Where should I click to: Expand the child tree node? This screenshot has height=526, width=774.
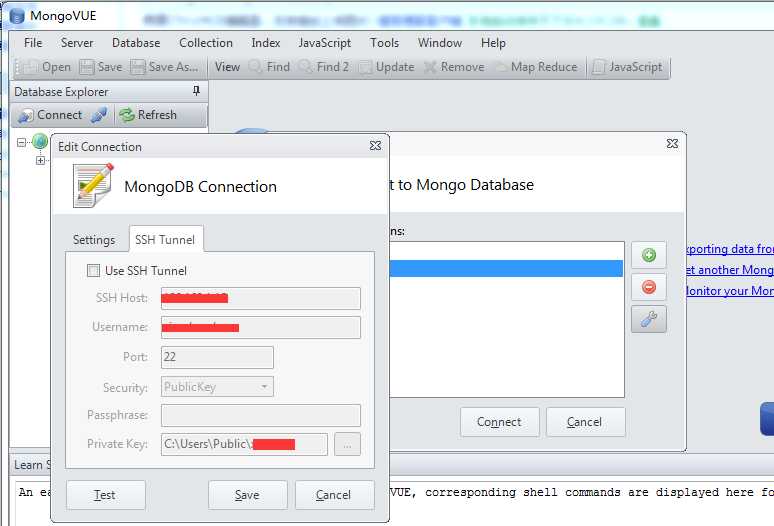point(40,160)
